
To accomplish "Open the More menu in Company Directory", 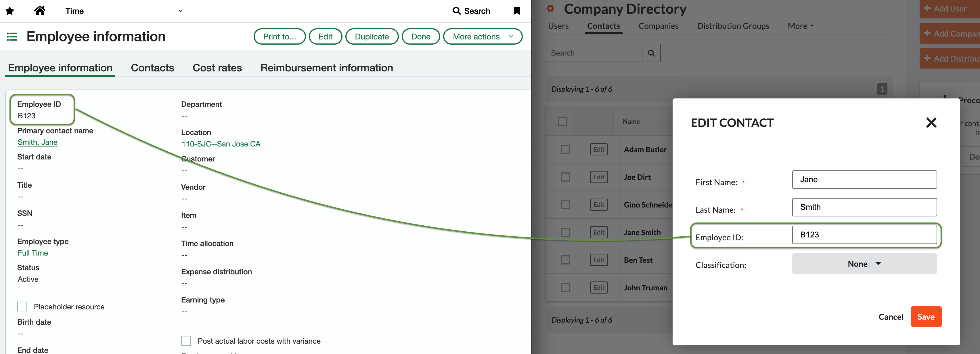I will coord(801,26).
